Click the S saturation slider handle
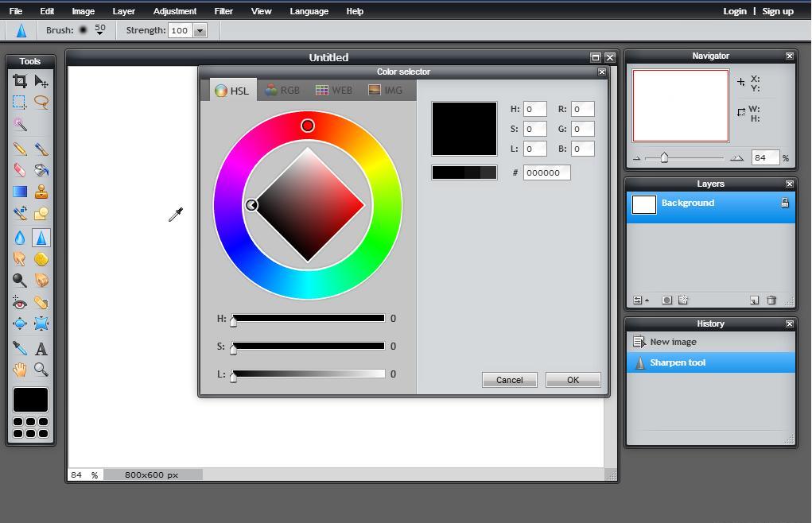Image resolution: width=812 pixels, height=523 pixels. pyautogui.click(x=234, y=349)
